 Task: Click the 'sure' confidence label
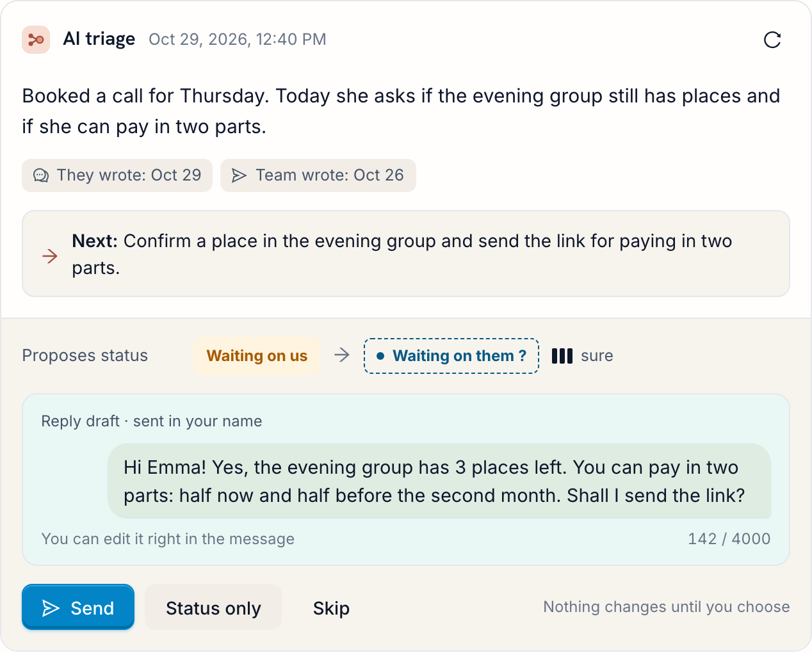point(597,356)
